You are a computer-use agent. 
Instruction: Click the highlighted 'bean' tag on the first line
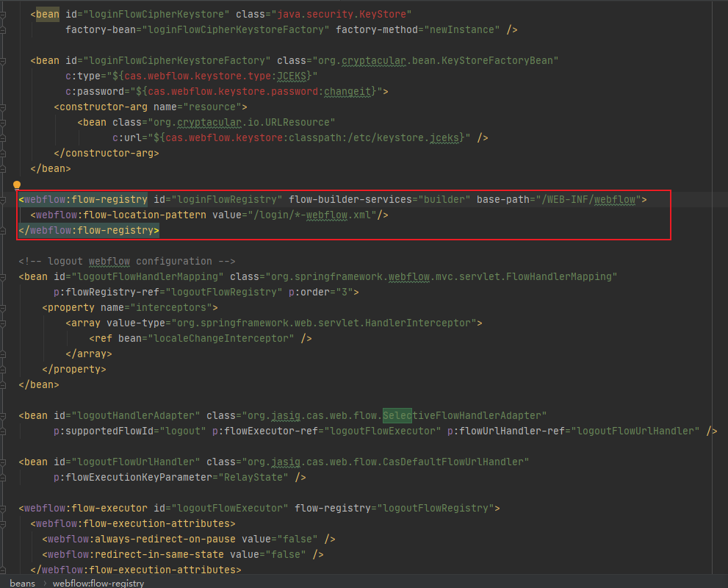click(x=47, y=15)
